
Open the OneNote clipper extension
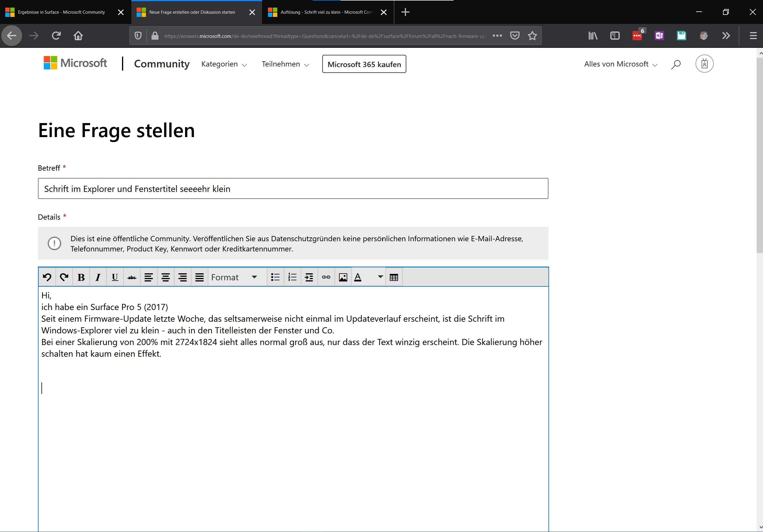point(659,36)
